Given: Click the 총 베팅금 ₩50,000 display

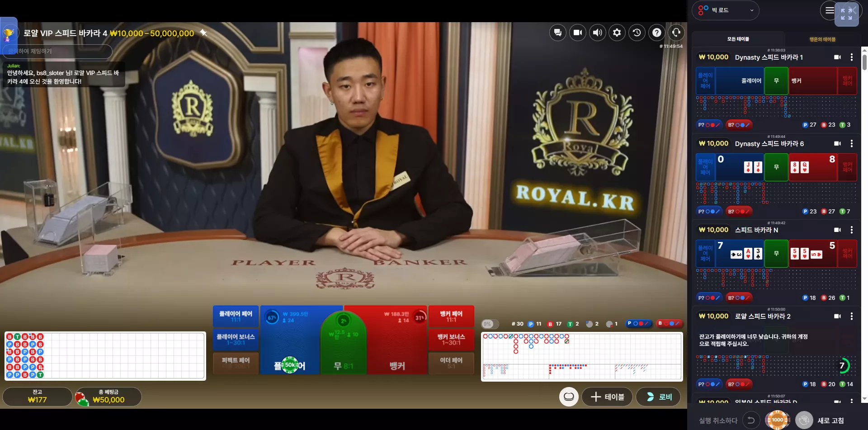Looking at the screenshot, I should coord(108,397).
